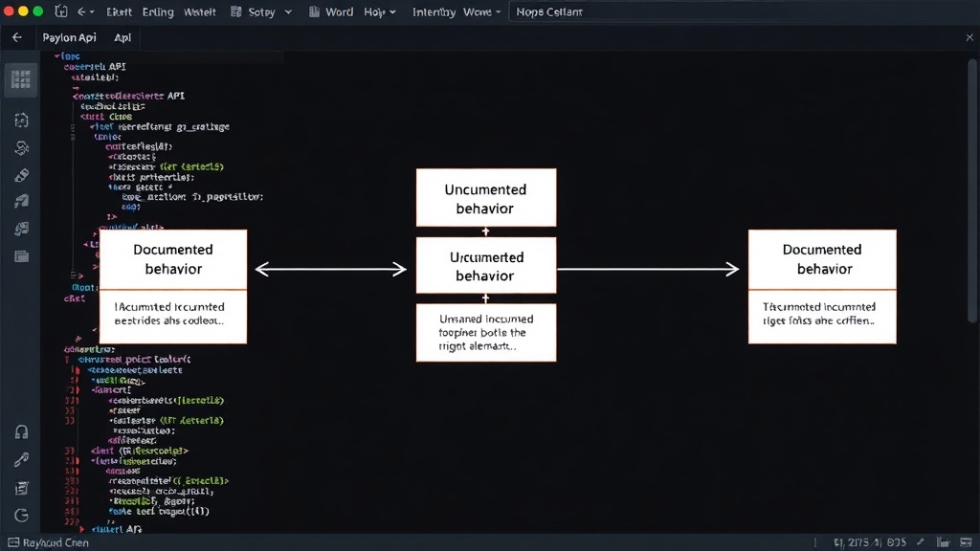
Task: Click the document icon before Sotey
Action: 235,11
